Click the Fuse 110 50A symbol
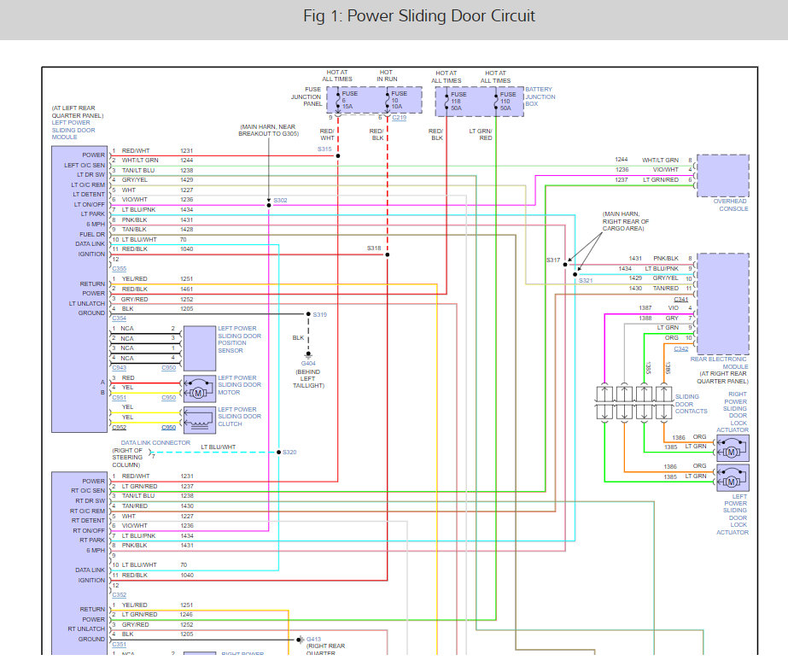Screen dimensions: 788x672 click(496, 101)
